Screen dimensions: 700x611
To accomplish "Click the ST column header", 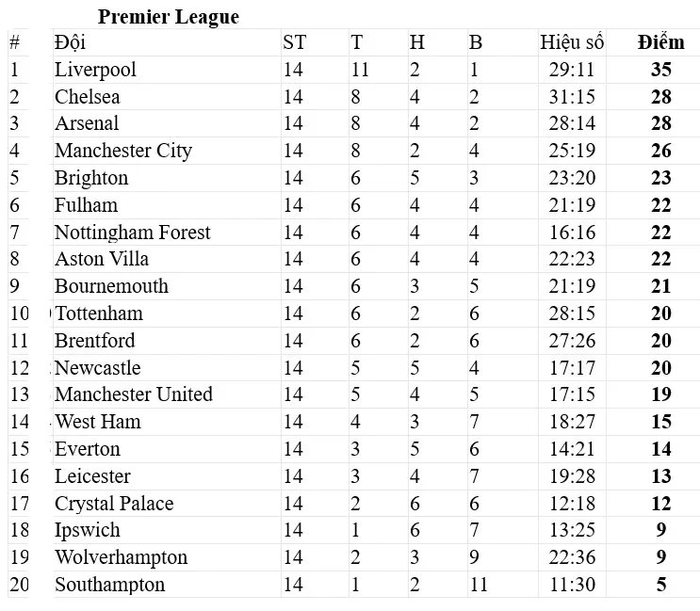I will point(294,42).
